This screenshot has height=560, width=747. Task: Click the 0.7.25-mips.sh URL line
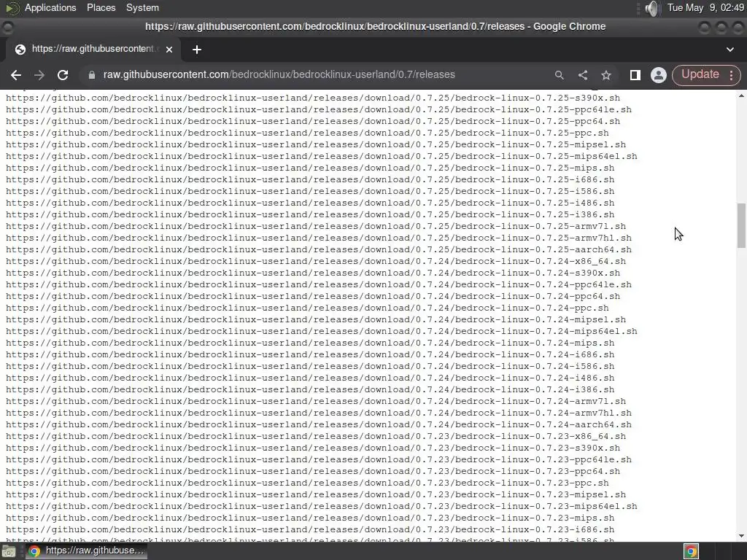click(310, 168)
